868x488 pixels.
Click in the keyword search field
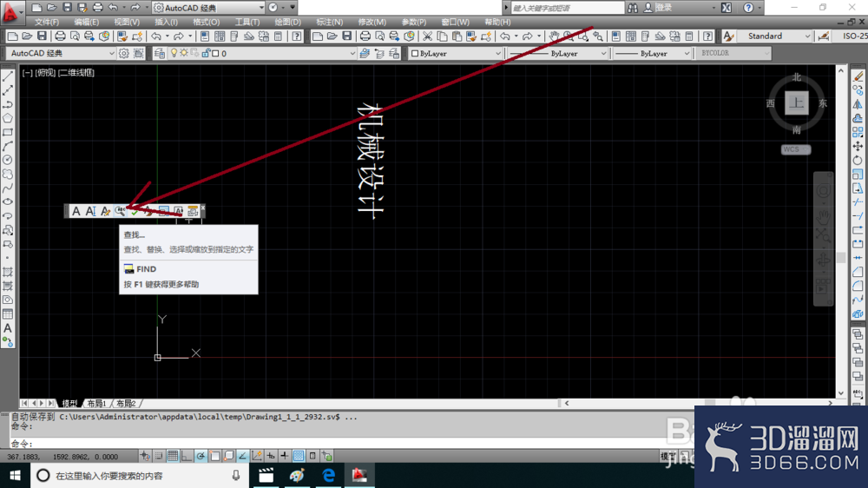(x=567, y=8)
